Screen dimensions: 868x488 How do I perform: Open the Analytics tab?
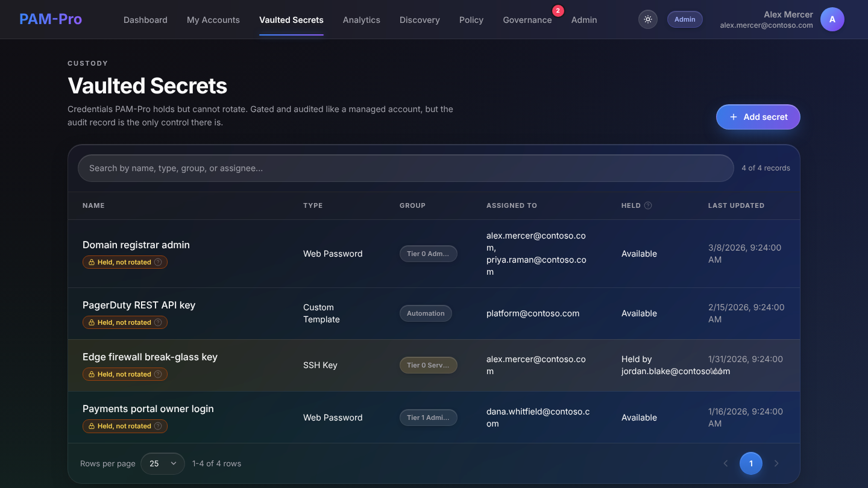(x=362, y=20)
